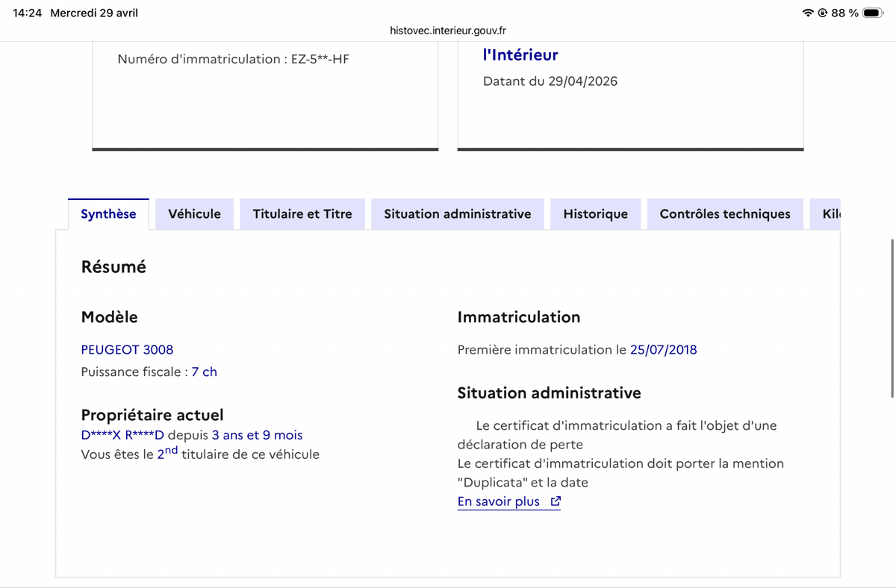Select the 3 ans et 9 mois duration
The height and width of the screenshot is (588, 896).
[257, 435]
